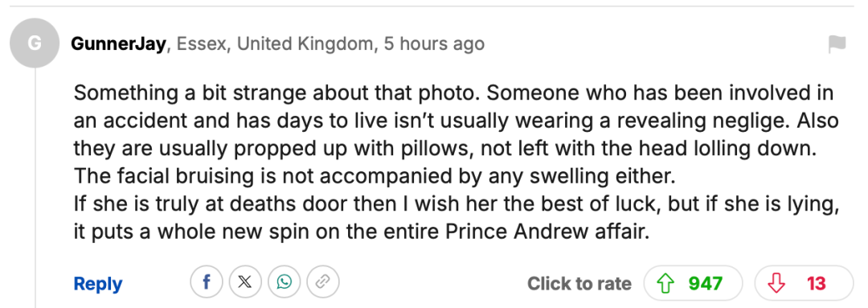Screen dimensions: 868x308
Task: Report the comment using the flag icon
Action: coord(837,43)
